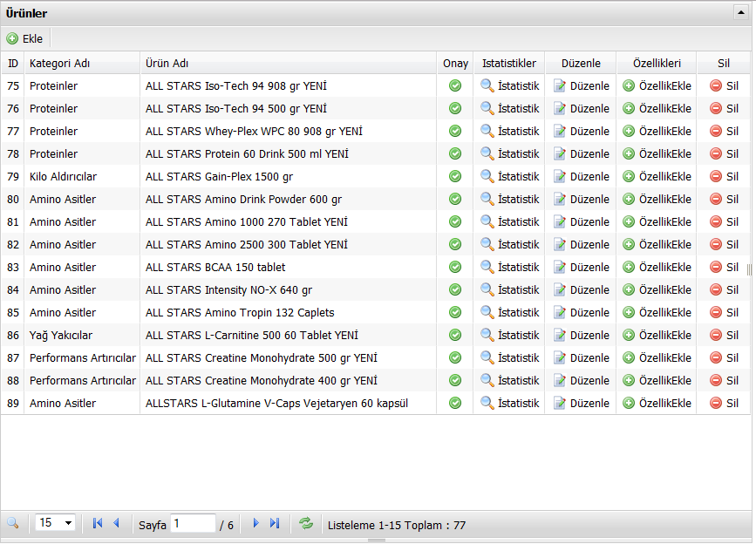Image resolution: width=756 pixels, height=544 pixels.
Task: Click the Ekle add product button
Action: (x=24, y=38)
